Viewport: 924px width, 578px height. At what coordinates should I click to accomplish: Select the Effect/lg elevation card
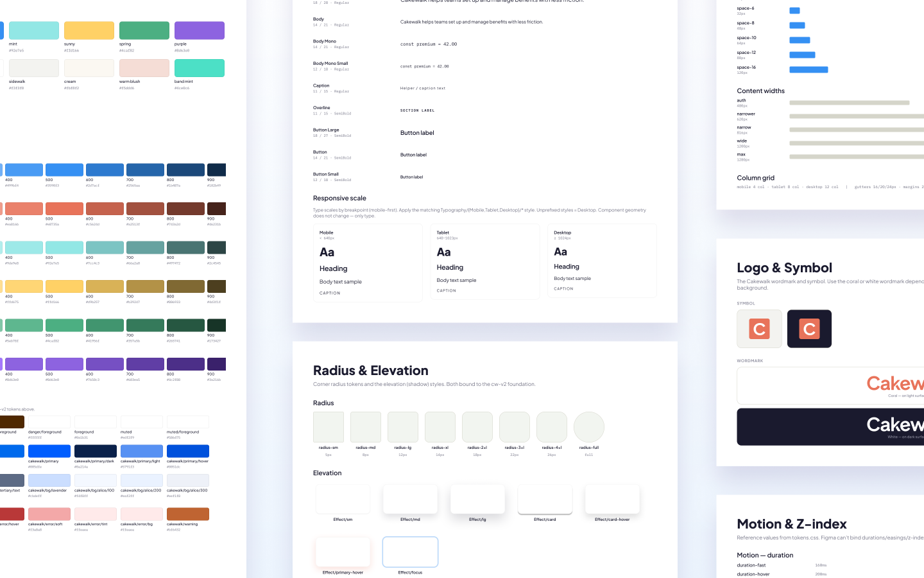(477, 499)
